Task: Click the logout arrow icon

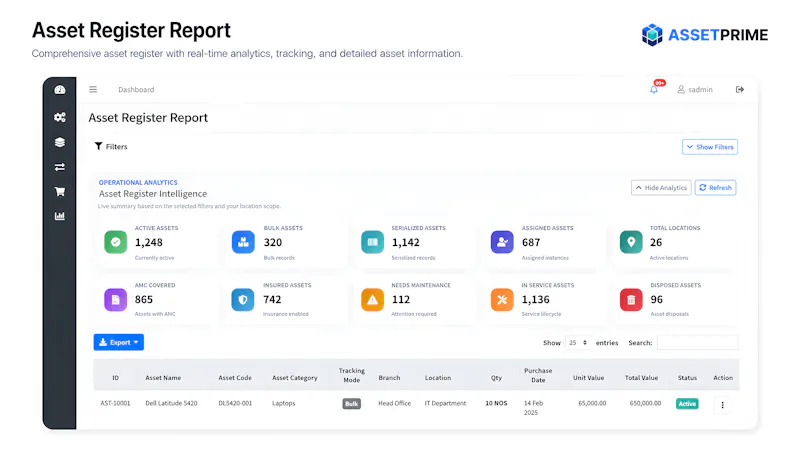Action: point(740,89)
